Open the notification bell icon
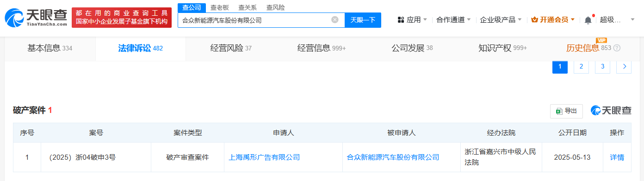This screenshot has width=644, height=181. point(588,20)
